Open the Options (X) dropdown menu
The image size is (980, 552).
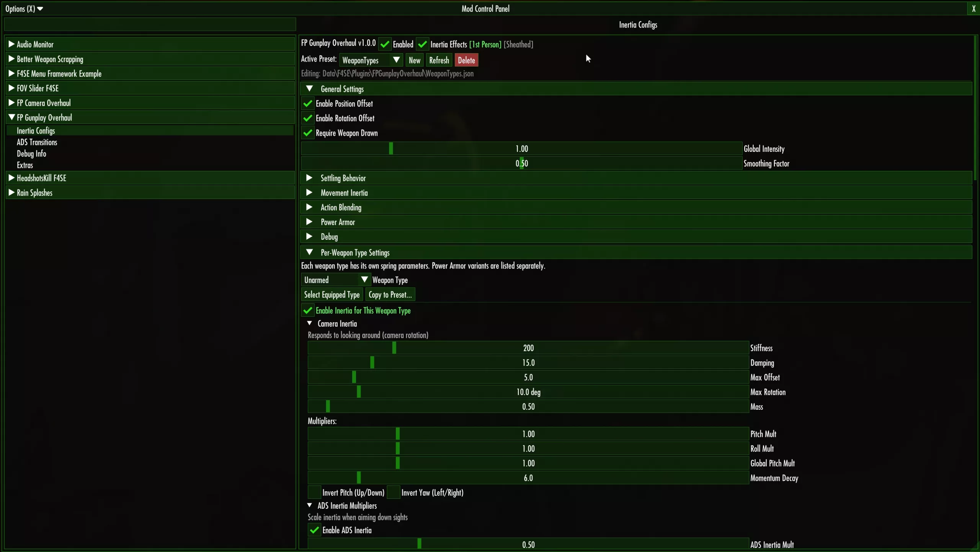click(x=24, y=8)
